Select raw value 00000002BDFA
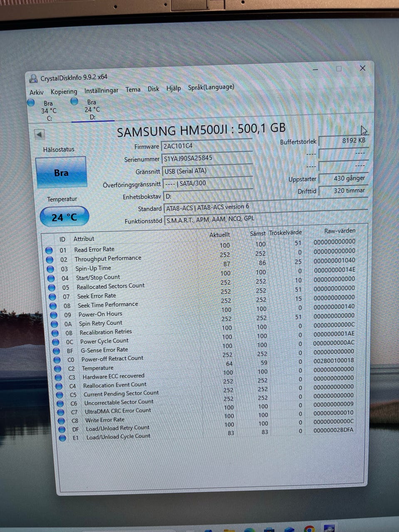Image resolution: width=399 pixels, height=532 pixels. [x=333, y=430]
